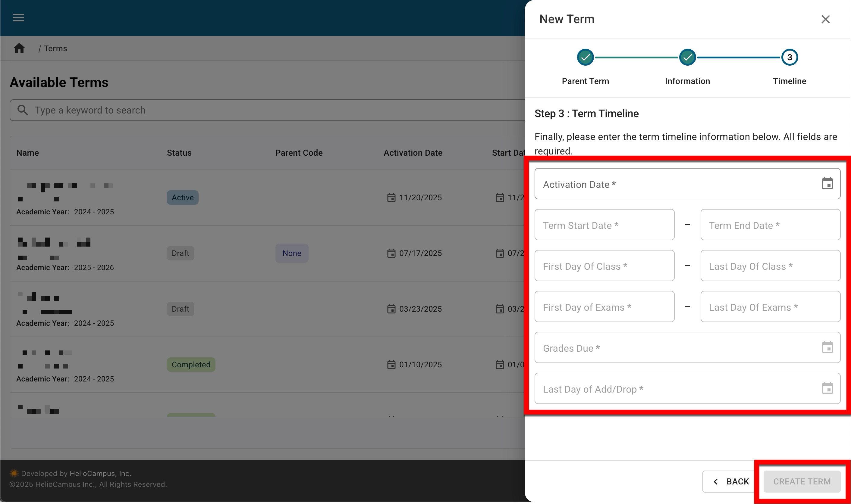Click the Last Day Of Exams field

(x=770, y=307)
